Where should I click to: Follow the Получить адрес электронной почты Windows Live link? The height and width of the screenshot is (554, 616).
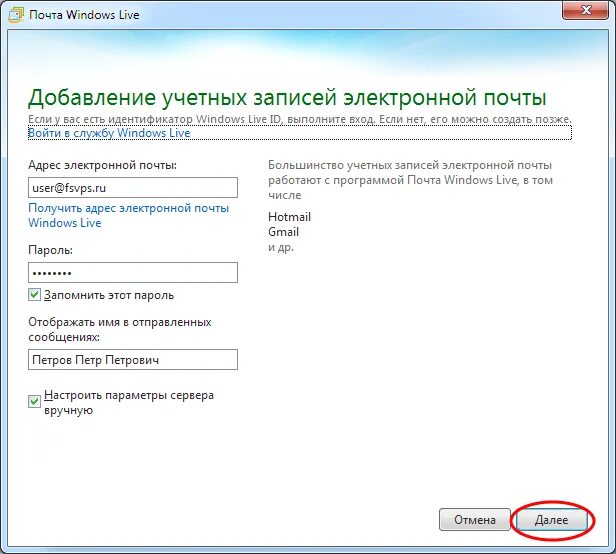click(x=128, y=215)
